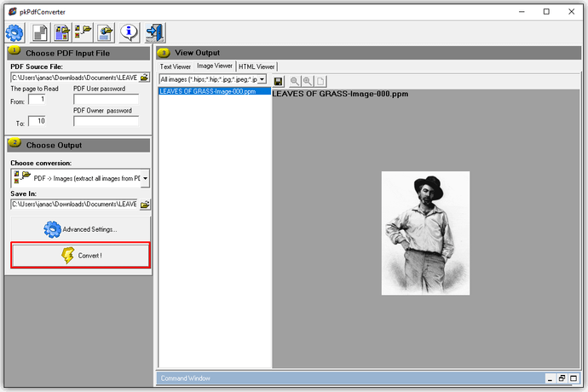Open the info speech-bubble About icon

click(x=129, y=32)
